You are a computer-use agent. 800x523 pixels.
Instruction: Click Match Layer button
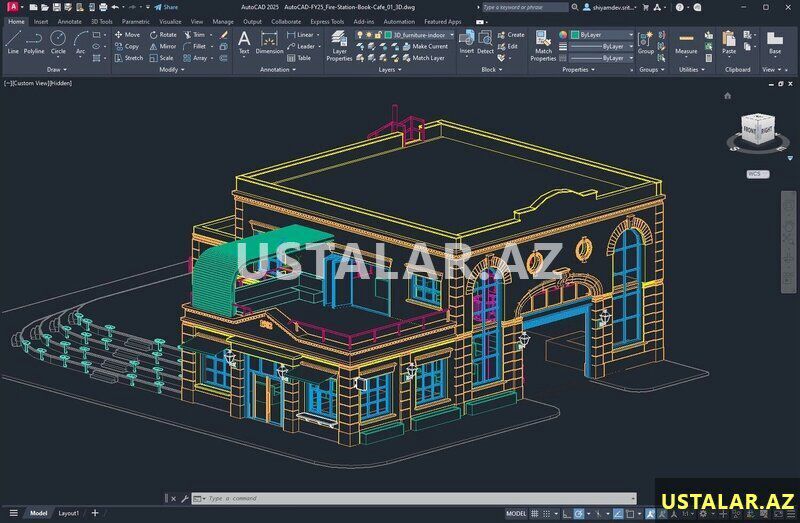(423, 58)
